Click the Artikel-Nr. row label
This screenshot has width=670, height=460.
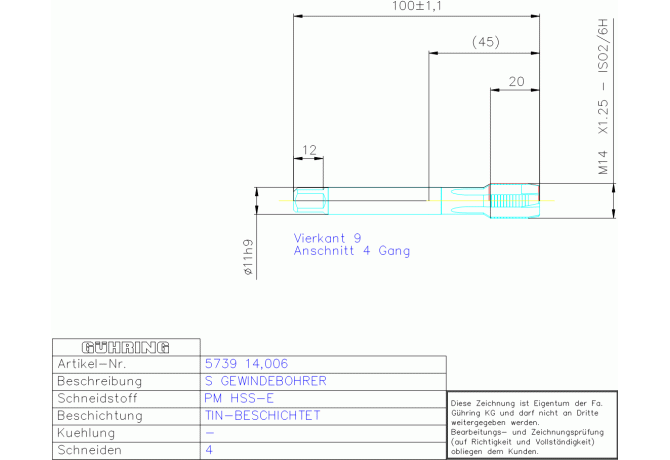92,364
